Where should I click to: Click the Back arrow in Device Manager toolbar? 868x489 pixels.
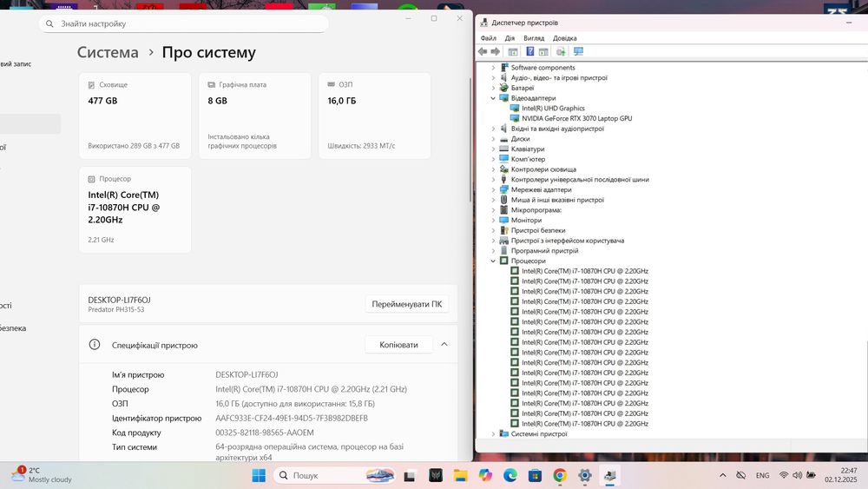(x=483, y=51)
